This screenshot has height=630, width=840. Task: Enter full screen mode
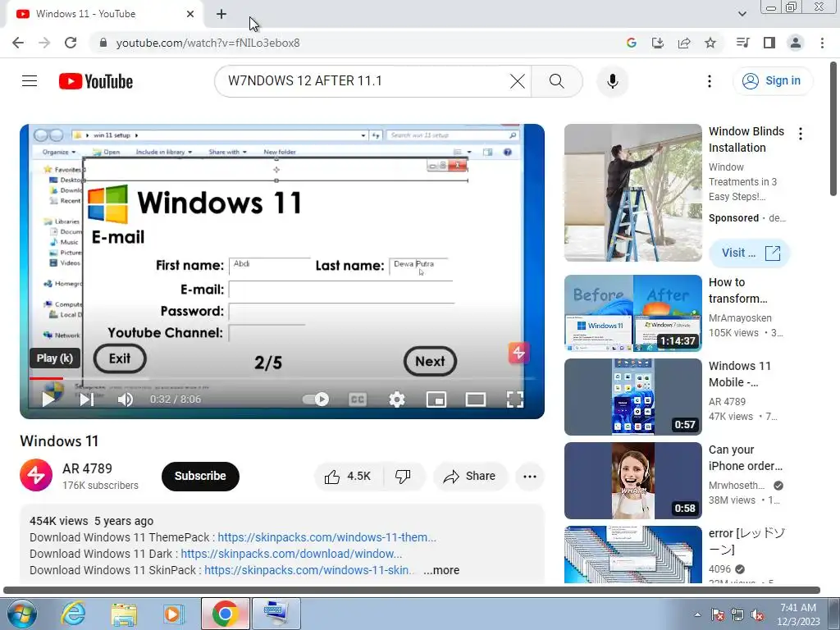point(515,399)
